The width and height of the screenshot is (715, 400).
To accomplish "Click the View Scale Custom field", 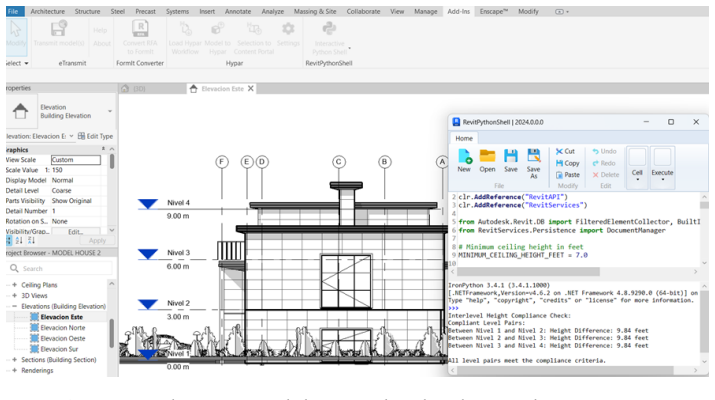I will coord(76,160).
